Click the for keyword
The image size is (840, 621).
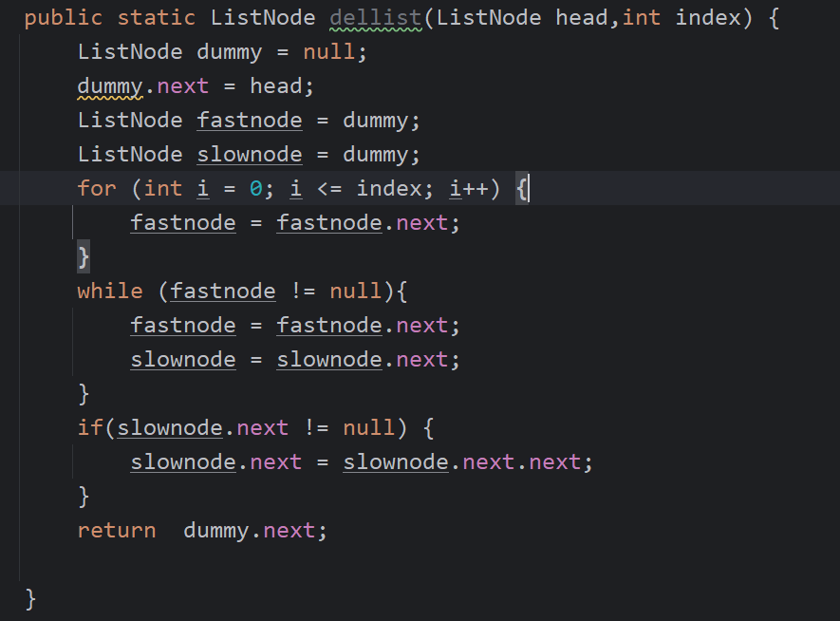click(97, 189)
